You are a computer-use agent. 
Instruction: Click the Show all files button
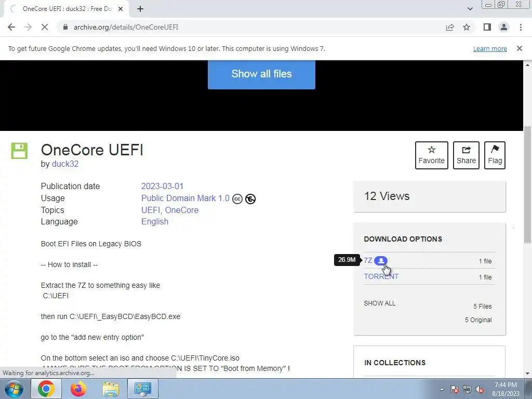click(x=261, y=74)
